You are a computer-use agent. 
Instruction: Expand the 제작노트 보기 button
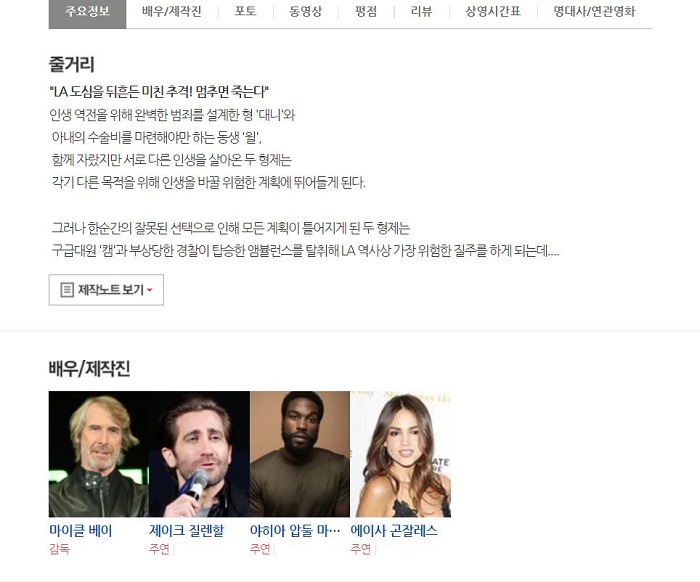(x=106, y=290)
